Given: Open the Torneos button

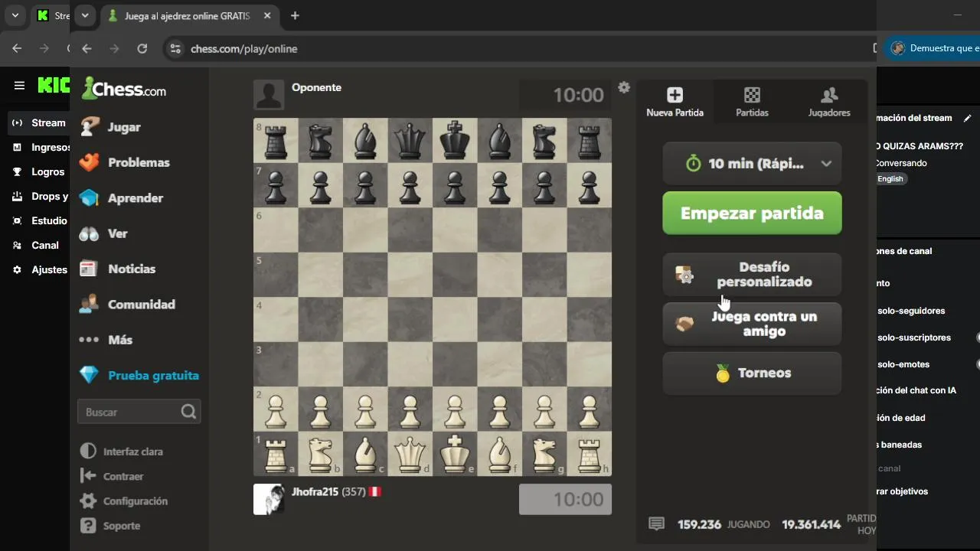Looking at the screenshot, I should 752,373.
